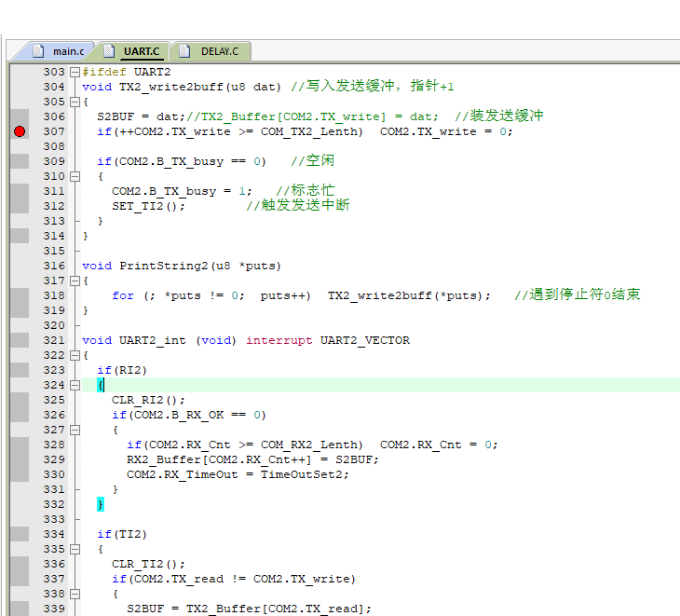The height and width of the screenshot is (616, 680).
Task: Place cursor on highlighted closing brace line 332
Action: 101,504
